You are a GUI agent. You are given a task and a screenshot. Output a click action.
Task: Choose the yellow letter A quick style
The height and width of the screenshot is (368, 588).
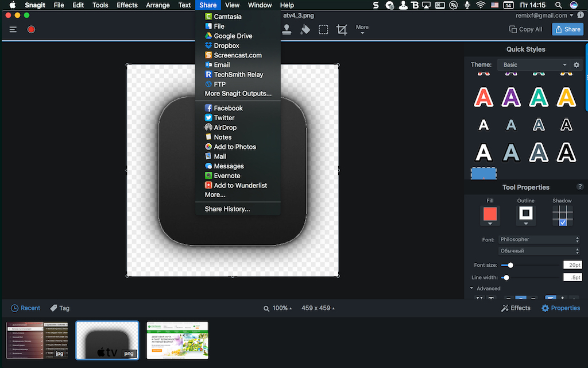(566, 97)
